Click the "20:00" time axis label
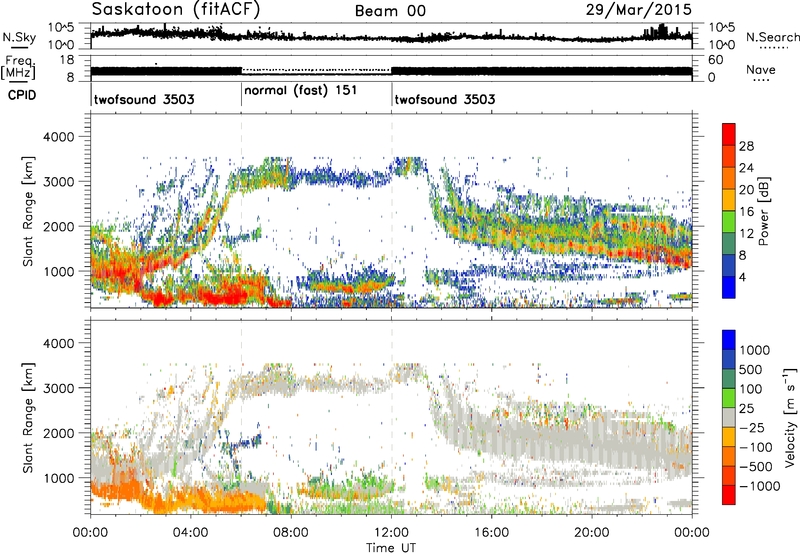 click(x=592, y=533)
